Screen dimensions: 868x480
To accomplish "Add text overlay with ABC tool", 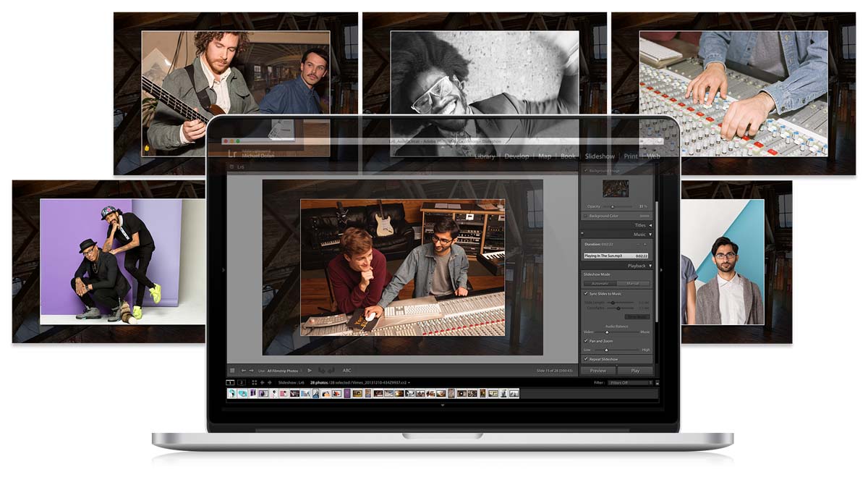I will (347, 371).
